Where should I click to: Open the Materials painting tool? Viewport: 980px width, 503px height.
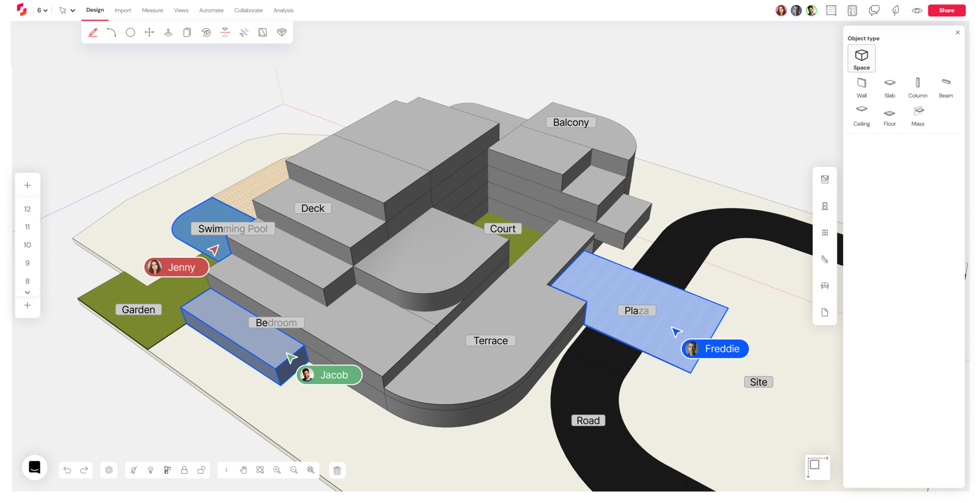click(281, 32)
